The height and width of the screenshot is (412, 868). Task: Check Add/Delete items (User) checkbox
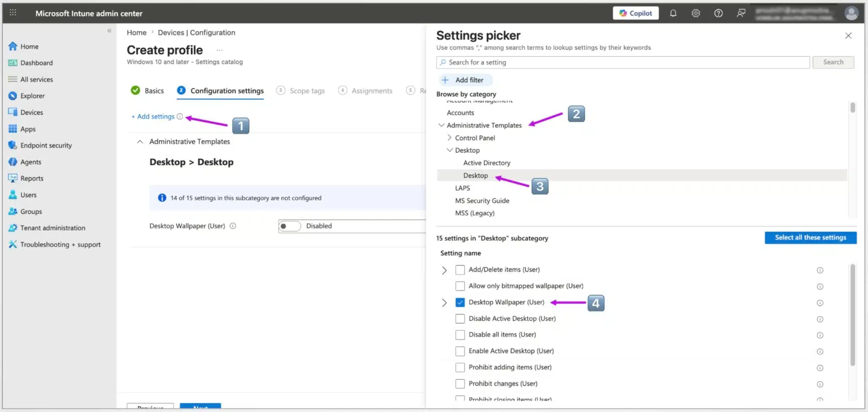coord(460,270)
